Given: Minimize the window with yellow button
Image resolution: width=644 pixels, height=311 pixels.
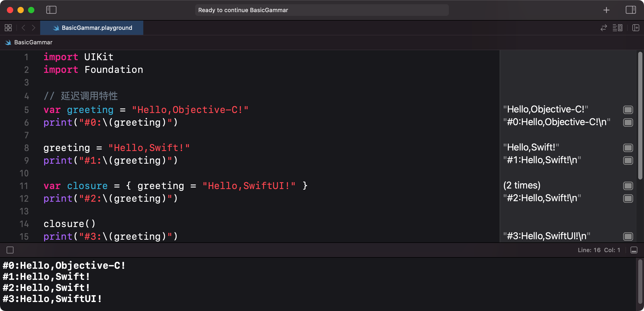Looking at the screenshot, I should pyautogui.click(x=21, y=10).
